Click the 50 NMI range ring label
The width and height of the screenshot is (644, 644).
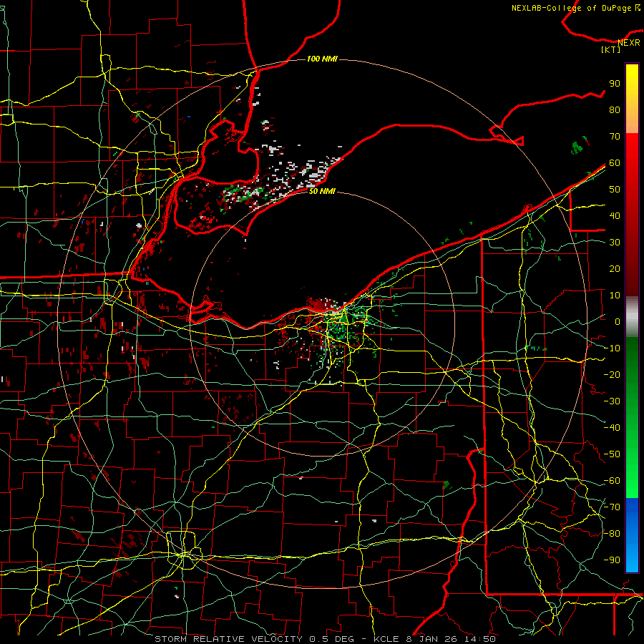(x=322, y=191)
